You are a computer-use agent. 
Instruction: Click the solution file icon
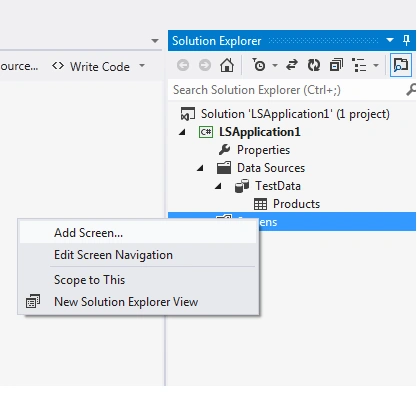[188, 114]
